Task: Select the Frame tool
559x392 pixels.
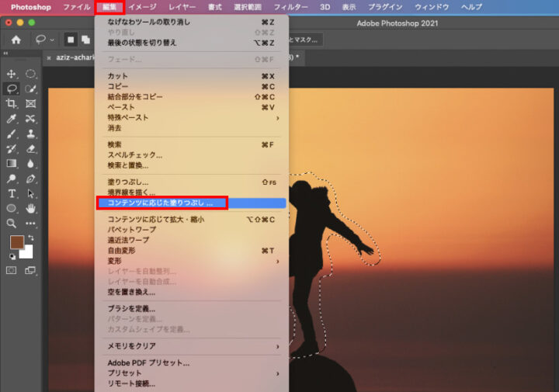Action: tap(30, 104)
